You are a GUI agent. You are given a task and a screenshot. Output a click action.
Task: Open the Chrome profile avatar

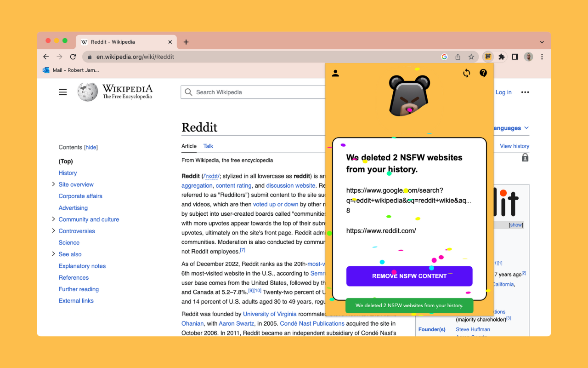pyautogui.click(x=529, y=57)
